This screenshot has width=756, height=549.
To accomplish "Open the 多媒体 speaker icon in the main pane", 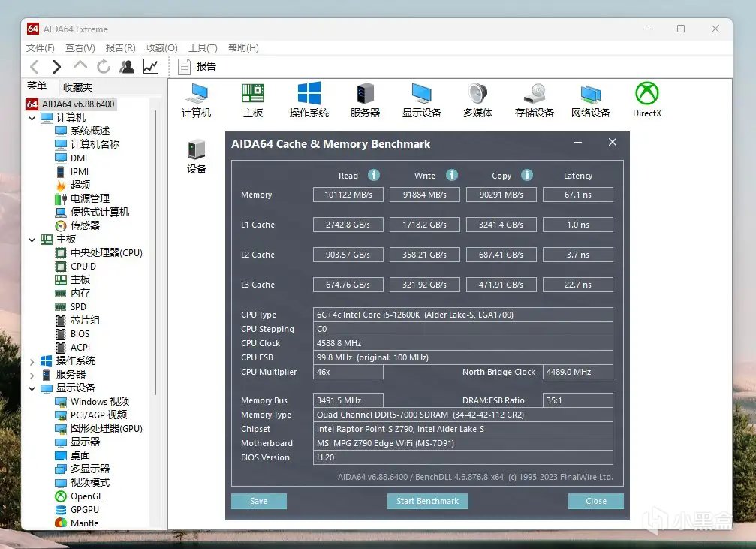I will [477, 100].
